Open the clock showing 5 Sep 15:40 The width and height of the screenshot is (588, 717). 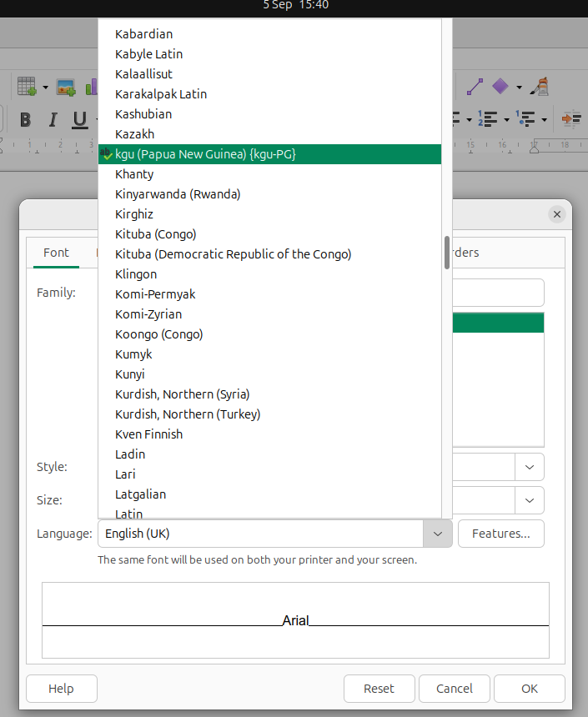pos(295,6)
